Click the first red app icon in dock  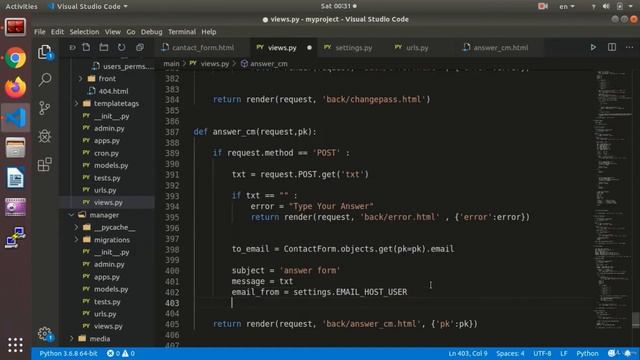pos(16,28)
